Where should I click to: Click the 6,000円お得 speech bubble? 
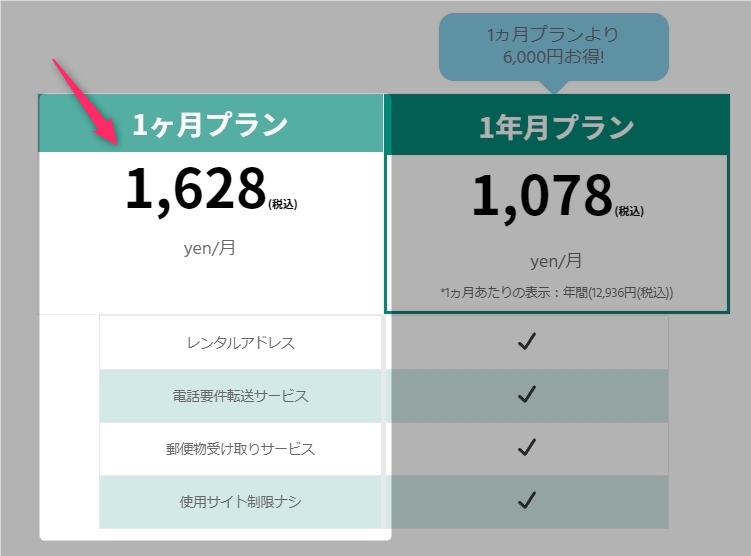tap(554, 46)
